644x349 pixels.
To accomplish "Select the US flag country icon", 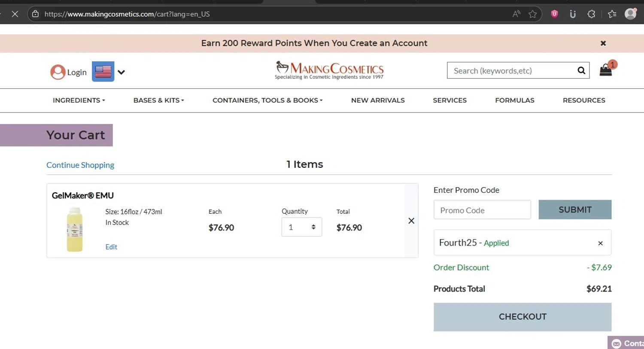I will 103,72.
